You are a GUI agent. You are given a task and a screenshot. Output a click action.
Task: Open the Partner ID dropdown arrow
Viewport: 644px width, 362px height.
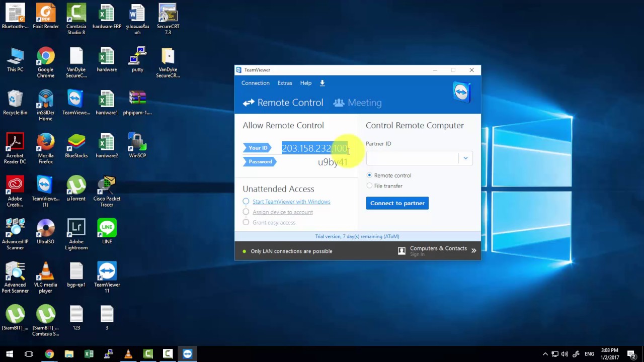465,158
